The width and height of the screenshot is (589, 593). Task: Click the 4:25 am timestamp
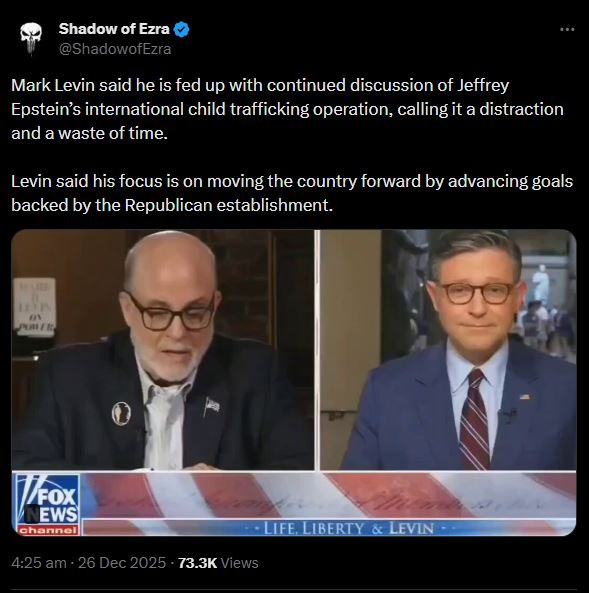pyautogui.click(x=39, y=563)
